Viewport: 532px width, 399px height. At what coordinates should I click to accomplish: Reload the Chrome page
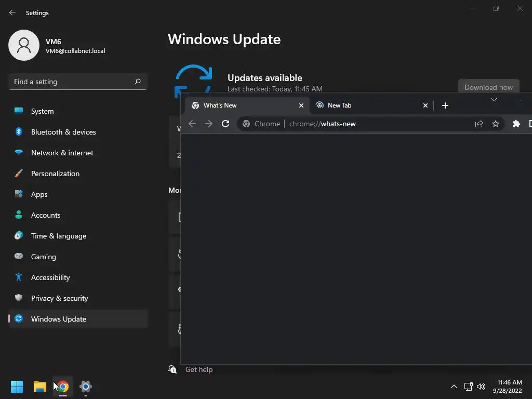[x=225, y=124]
